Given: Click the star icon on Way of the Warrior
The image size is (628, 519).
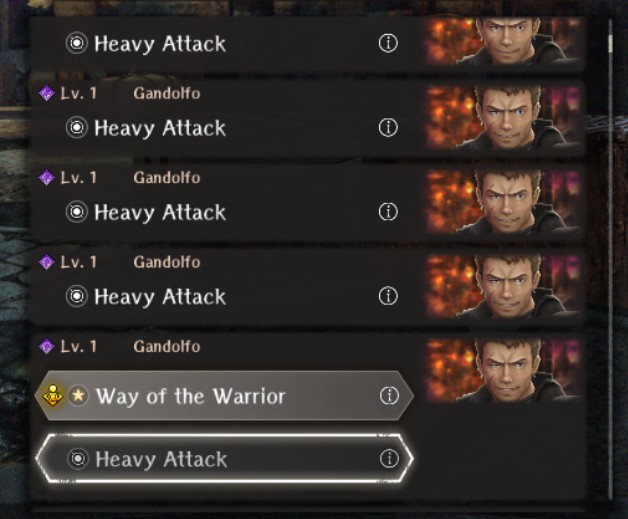Looking at the screenshot, I should click(x=78, y=396).
